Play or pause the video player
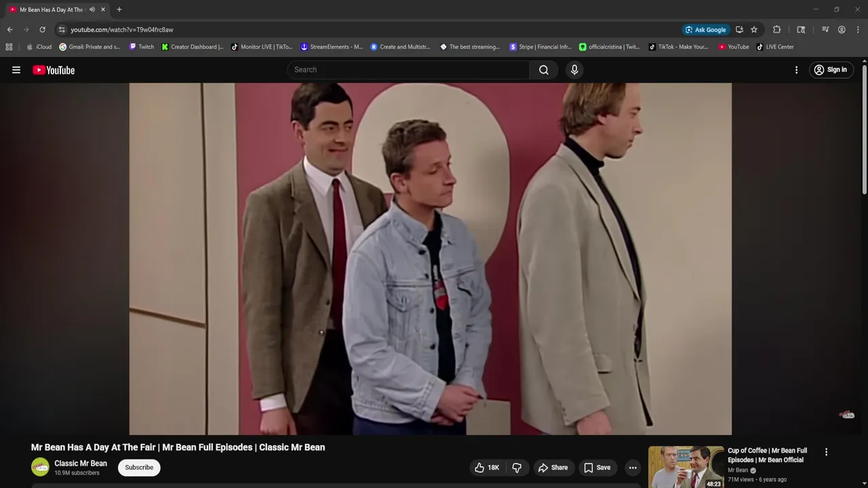 (x=430, y=259)
